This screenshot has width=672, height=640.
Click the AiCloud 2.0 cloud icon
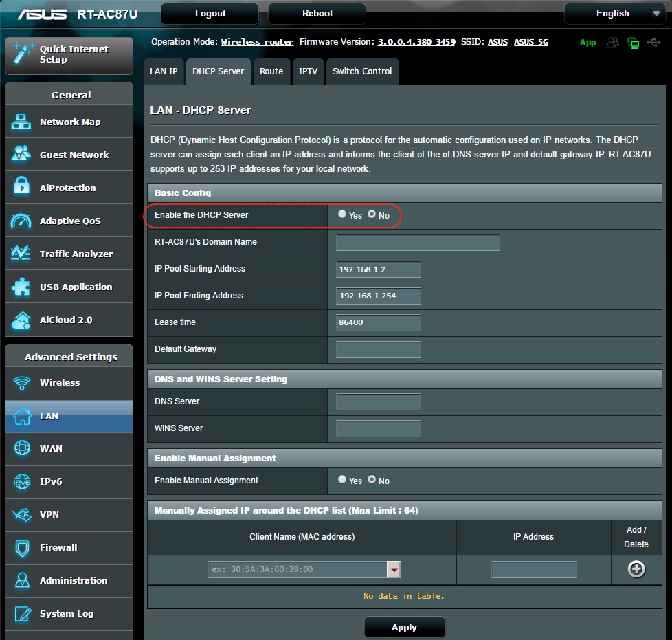pos(21,320)
